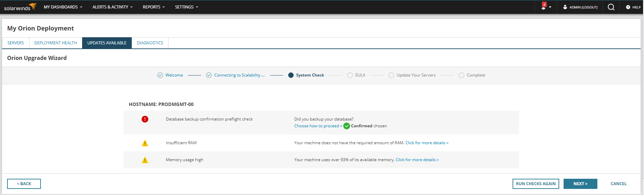Click the search magnifier icon
Image resolution: width=644 pixels, height=195 pixels.
point(611,7)
